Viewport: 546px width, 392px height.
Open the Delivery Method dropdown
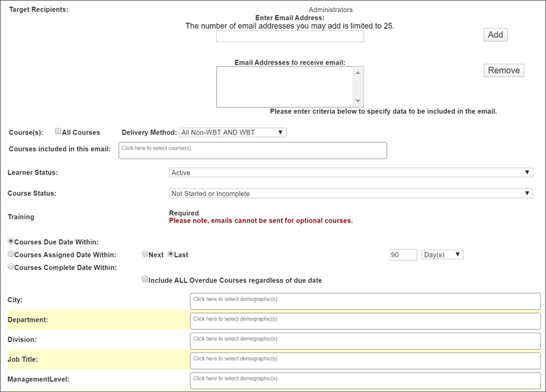[x=231, y=132]
